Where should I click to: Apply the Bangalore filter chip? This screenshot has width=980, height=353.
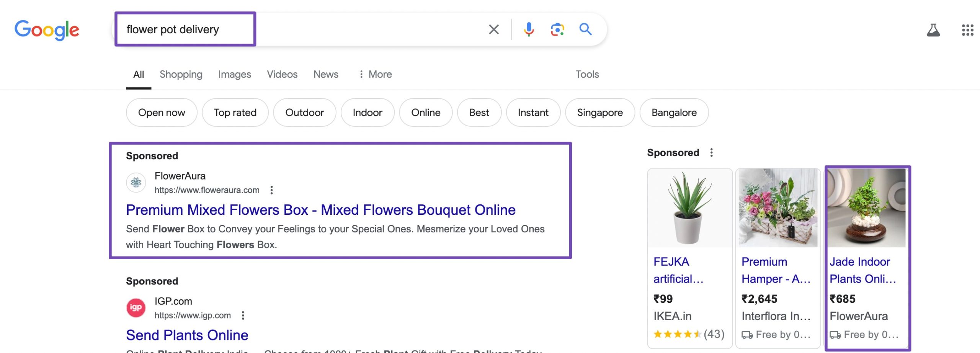(x=674, y=113)
